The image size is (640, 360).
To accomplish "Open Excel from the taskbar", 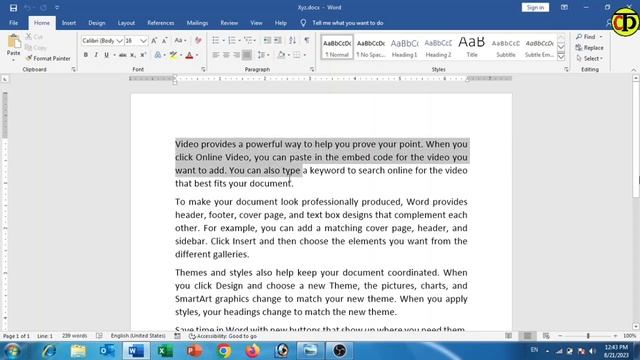I will pos(165,351).
